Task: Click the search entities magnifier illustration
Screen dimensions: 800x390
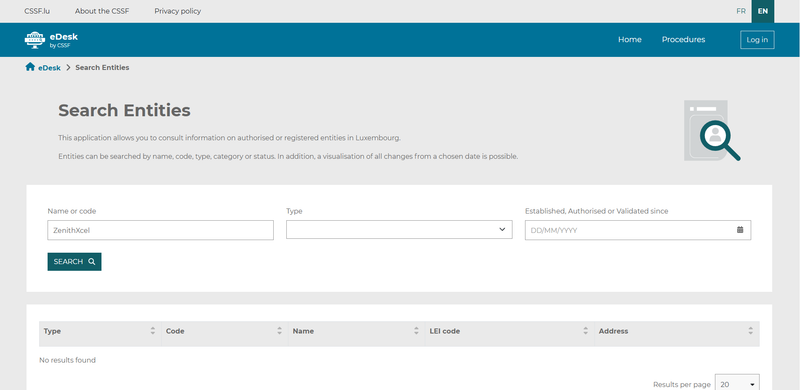Action: pos(712,131)
